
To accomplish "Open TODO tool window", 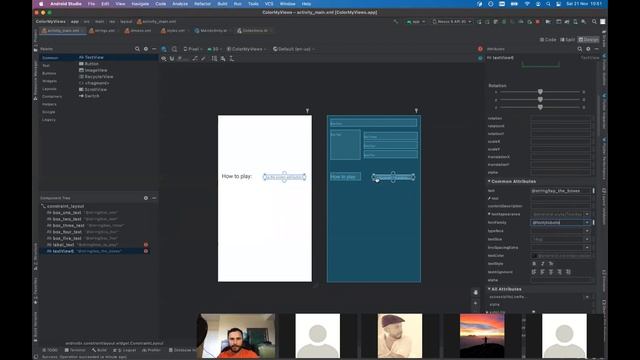I will tap(50, 350).
